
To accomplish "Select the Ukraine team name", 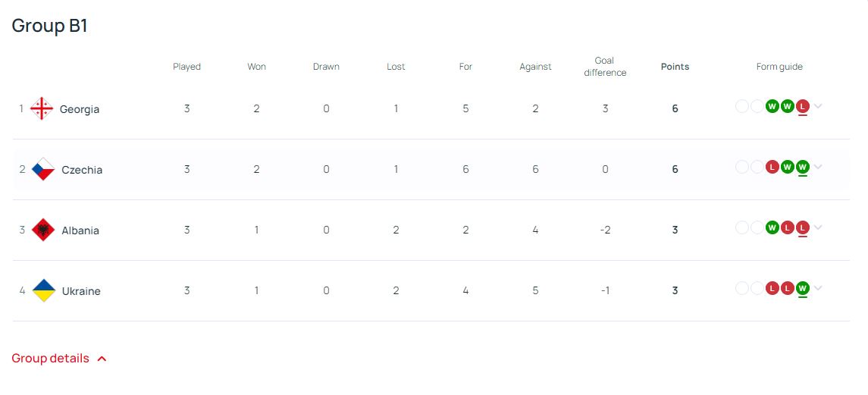I will pos(81,291).
